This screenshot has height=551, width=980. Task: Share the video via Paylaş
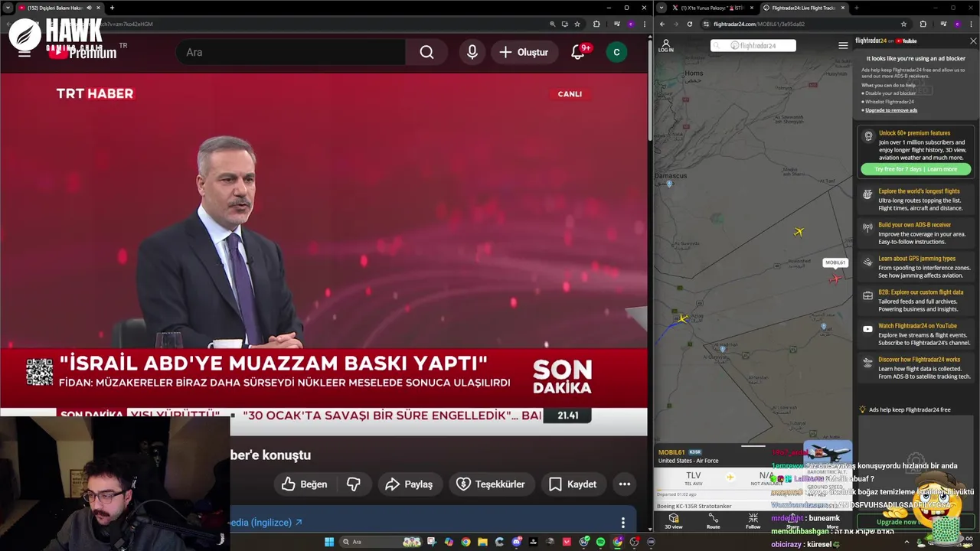click(409, 484)
